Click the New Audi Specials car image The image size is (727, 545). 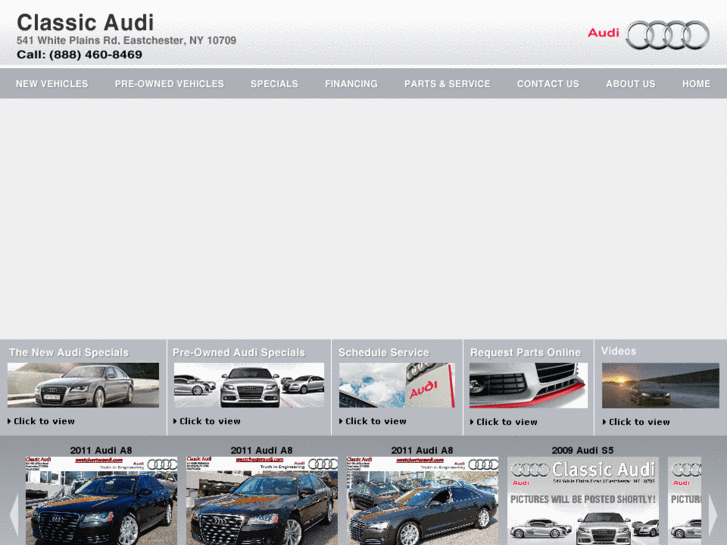pos(83,385)
